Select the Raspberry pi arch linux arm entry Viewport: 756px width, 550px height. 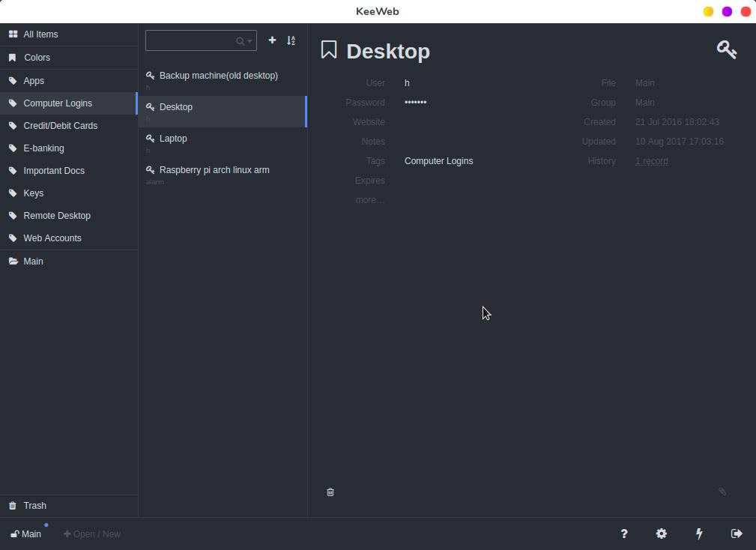pos(214,169)
